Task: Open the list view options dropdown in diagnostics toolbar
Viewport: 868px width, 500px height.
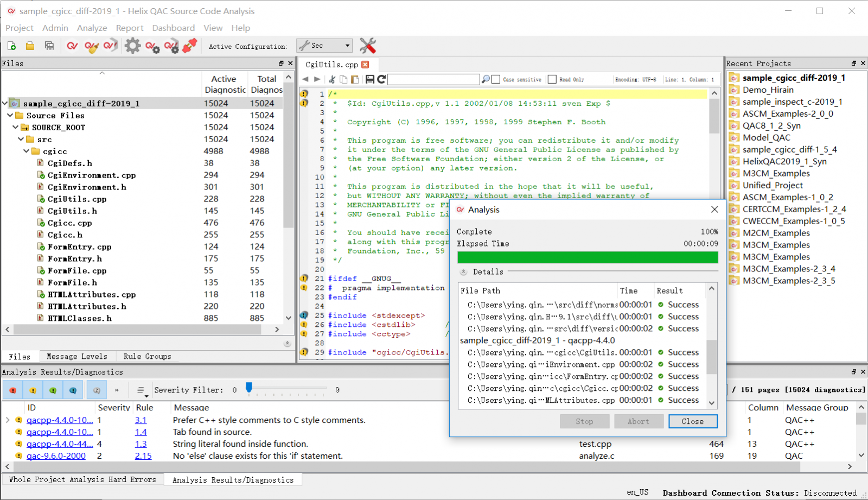Action: tap(141, 390)
